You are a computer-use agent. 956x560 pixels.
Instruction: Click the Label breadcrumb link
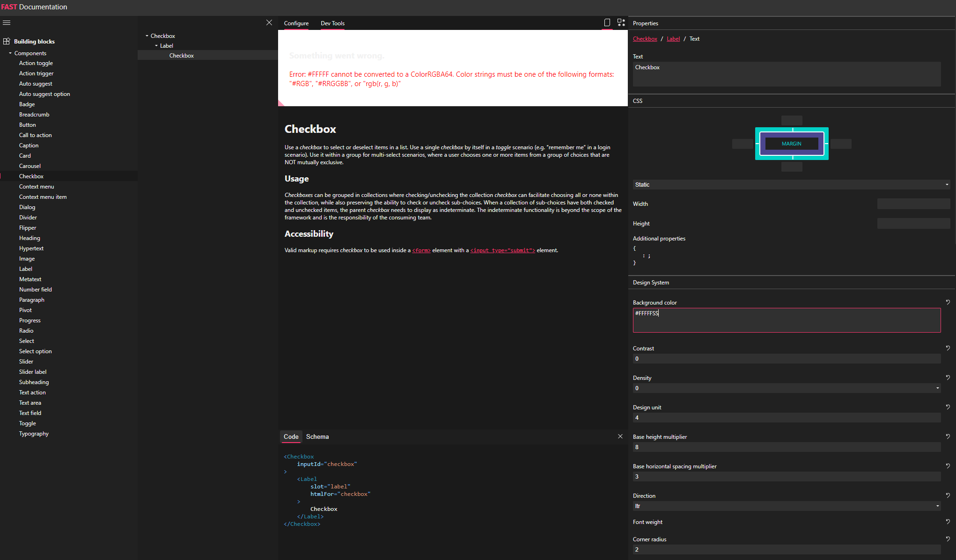click(x=673, y=39)
